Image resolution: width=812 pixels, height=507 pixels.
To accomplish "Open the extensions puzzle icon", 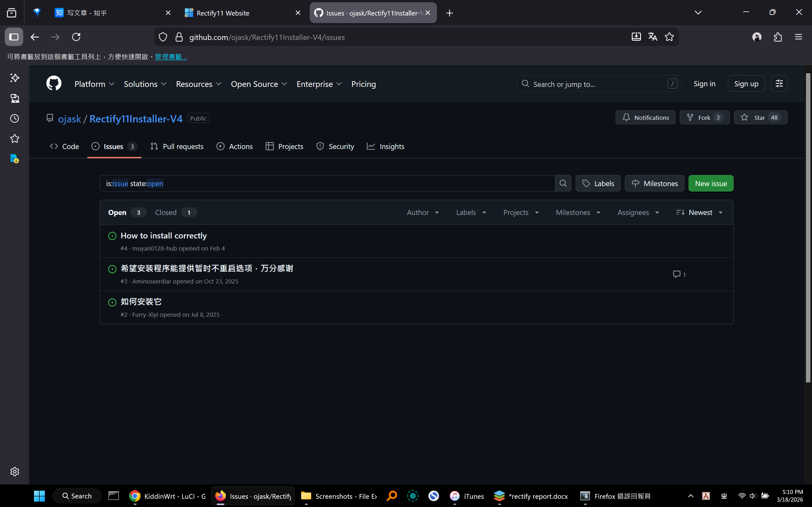I will 778,37.
